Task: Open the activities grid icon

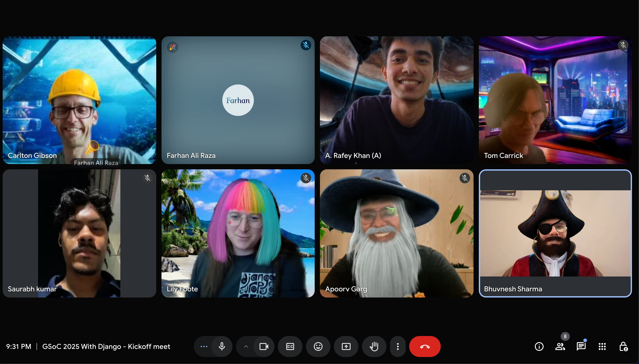Action: (x=602, y=346)
